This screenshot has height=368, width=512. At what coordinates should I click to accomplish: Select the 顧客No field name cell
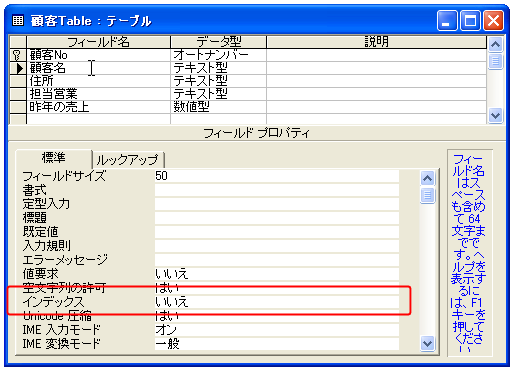tap(98, 55)
